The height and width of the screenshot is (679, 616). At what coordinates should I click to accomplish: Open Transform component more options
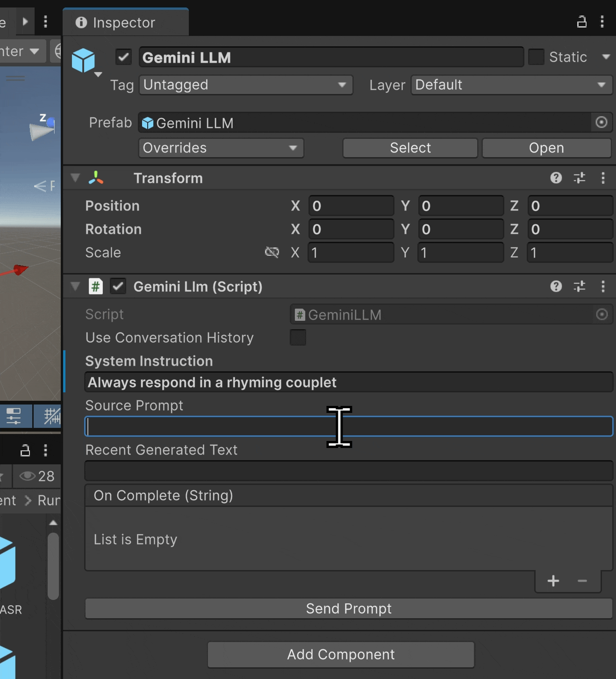click(603, 178)
